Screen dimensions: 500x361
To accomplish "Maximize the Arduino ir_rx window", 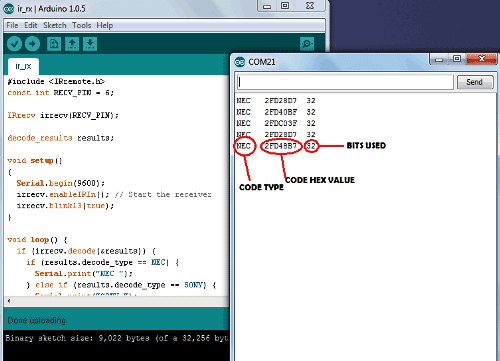I will 285,6.
